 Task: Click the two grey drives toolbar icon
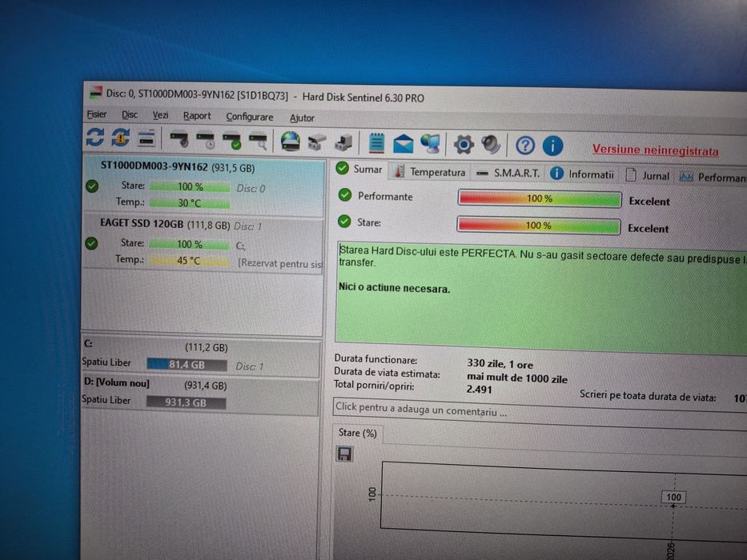coord(316,142)
